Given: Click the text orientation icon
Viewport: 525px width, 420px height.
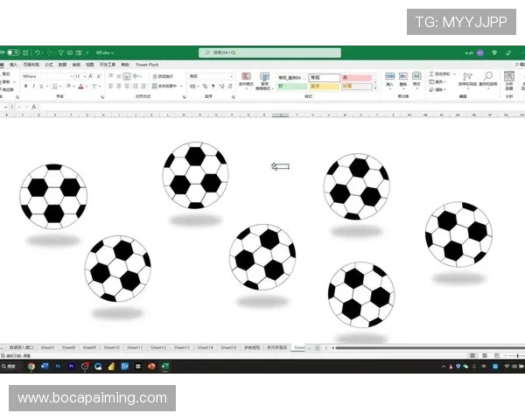Looking at the screenshot, I should tap(136, 76).
